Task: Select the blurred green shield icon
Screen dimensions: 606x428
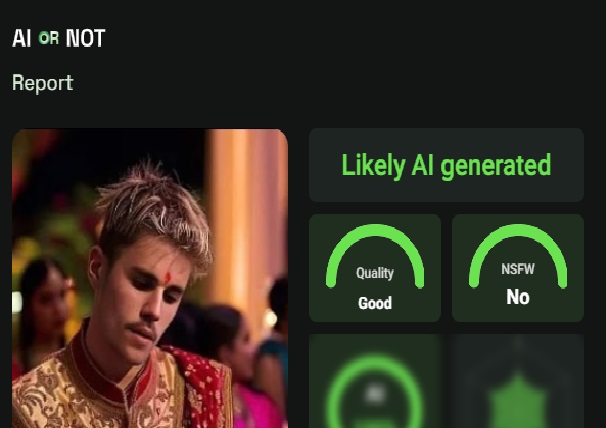Action: (x=517, y=400)
